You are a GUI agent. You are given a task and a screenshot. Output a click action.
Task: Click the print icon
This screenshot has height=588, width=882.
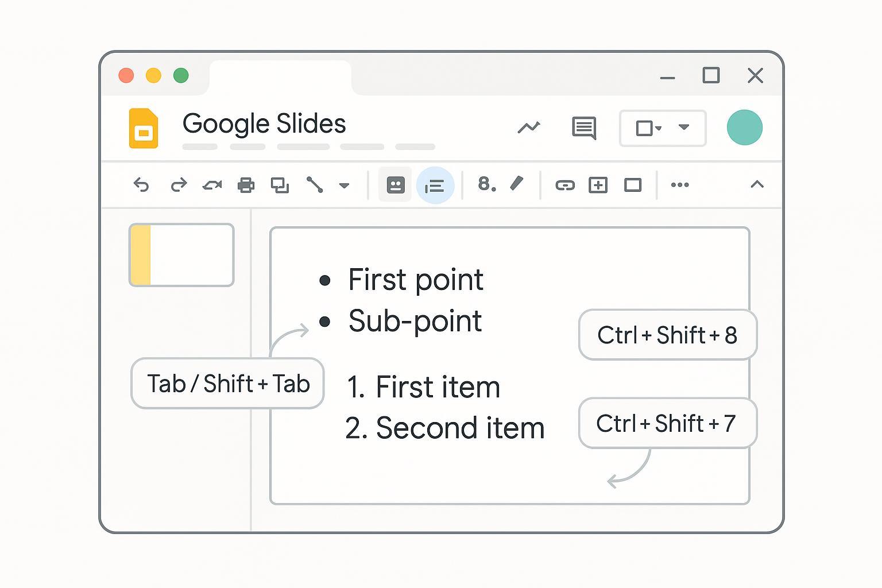(246, 185)
